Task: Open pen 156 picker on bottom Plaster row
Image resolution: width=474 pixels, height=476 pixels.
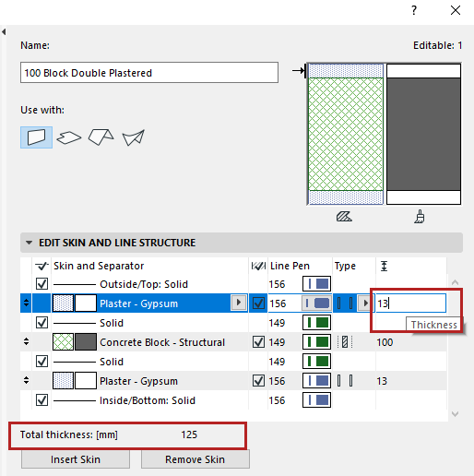Action: tap(316, 381)
